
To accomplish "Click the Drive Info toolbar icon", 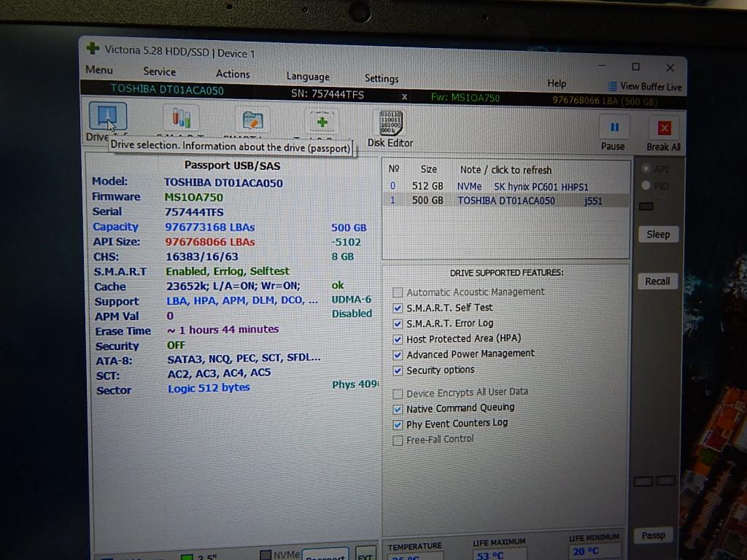I will coord(108,116).
